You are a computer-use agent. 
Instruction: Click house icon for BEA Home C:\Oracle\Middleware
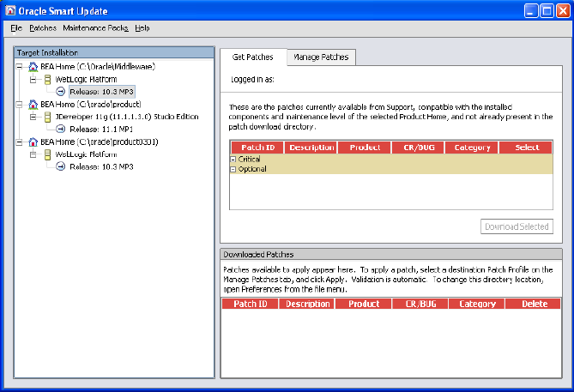click(33, 67)
